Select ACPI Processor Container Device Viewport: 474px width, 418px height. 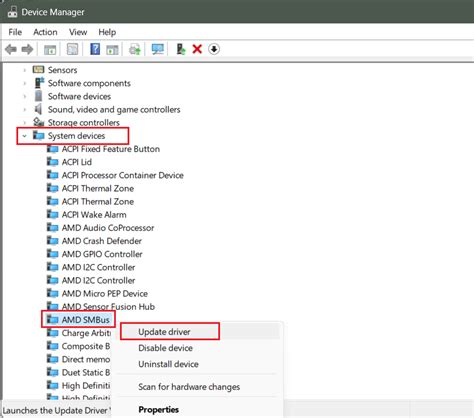(x=123, y=175)
